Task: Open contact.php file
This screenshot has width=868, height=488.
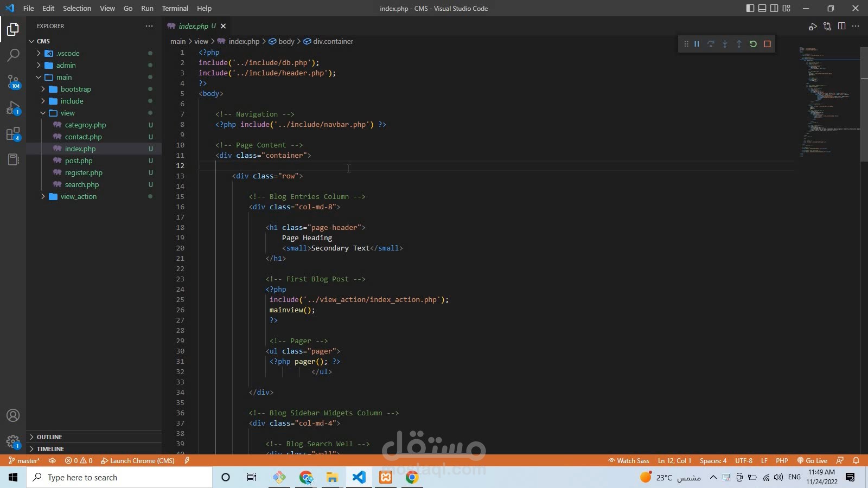Action: pos(83,137)
